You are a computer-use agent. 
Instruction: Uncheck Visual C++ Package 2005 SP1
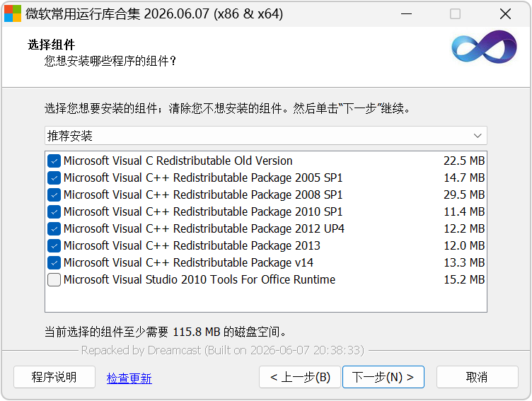point(54,178)
